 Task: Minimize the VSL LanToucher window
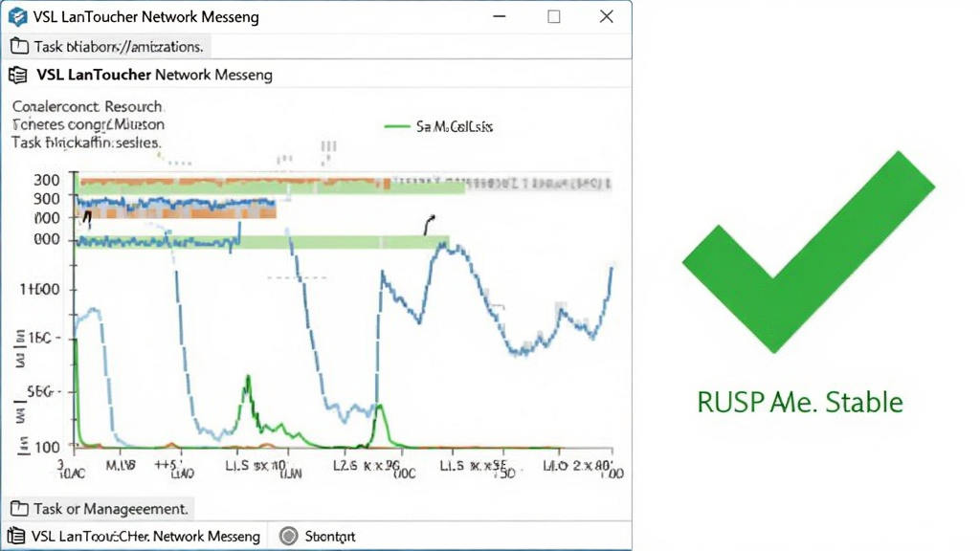pos(500,17)
